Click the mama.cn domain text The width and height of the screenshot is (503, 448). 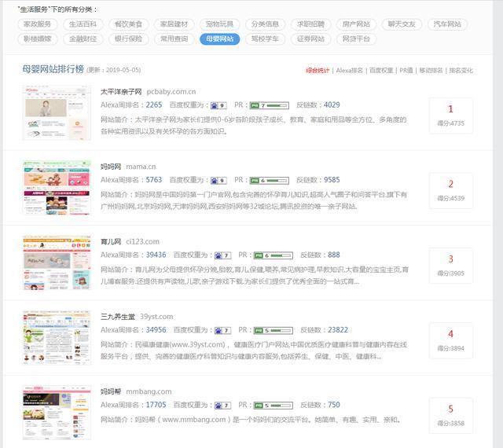coord(141,167)
